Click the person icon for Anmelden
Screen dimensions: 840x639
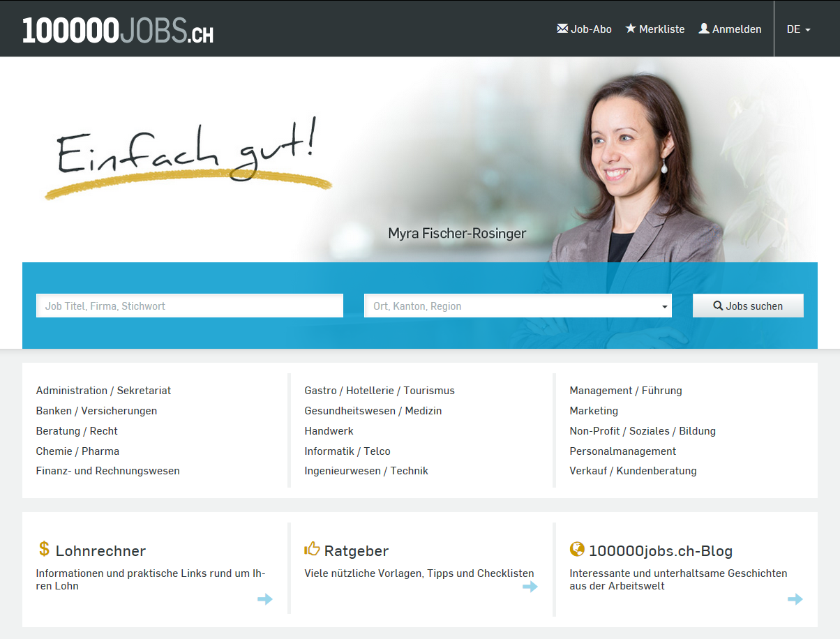pyautogui.click(x=704, y=29)
